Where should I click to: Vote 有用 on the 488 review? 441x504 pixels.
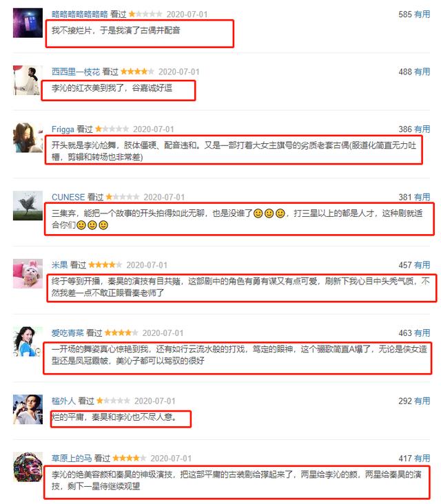(x=422, y=72)
